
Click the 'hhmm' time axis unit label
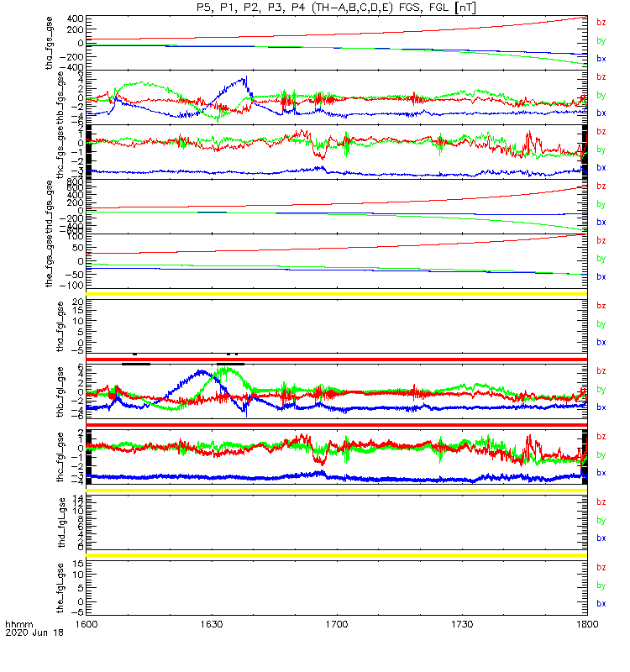18,624
